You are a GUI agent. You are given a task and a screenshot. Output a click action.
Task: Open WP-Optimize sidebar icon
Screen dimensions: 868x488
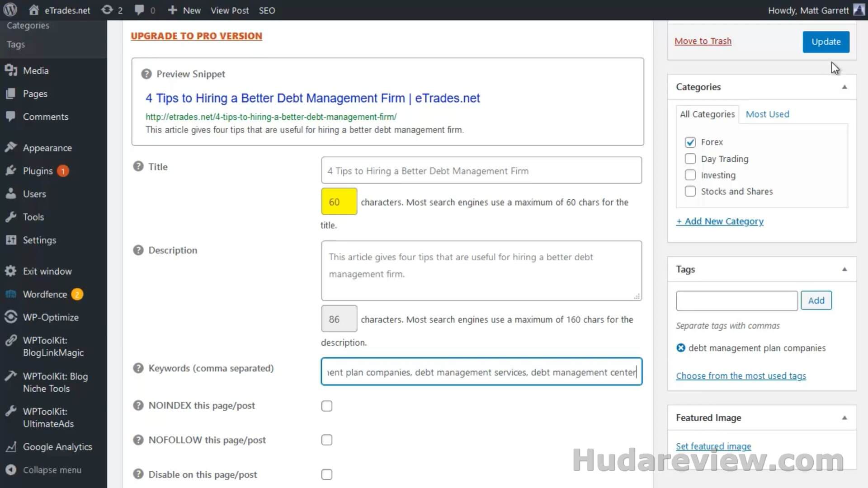[x=11, y=317]
